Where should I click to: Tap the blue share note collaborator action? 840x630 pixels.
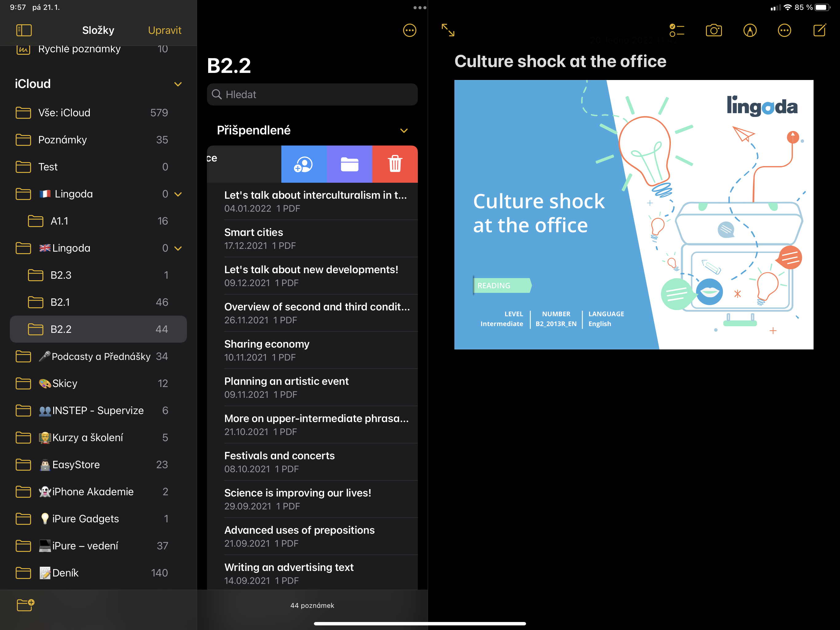tap(303, 164)
